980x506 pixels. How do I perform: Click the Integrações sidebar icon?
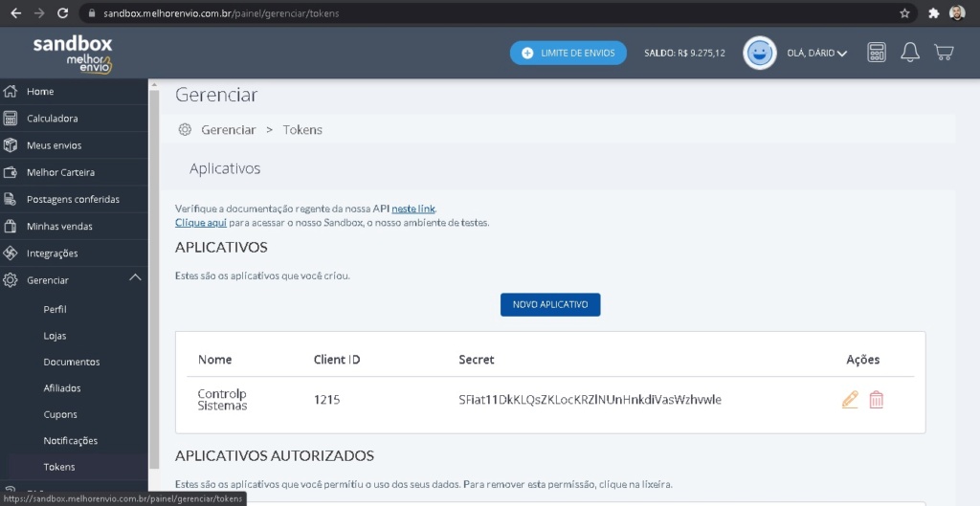click(x=10, y=253)
